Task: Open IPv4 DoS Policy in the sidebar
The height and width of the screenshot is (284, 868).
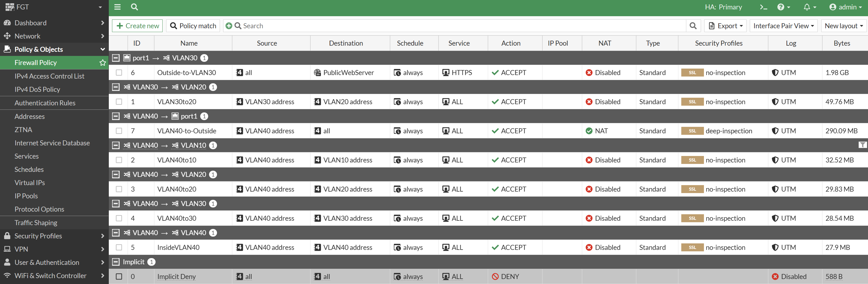Action: point(37,89)
